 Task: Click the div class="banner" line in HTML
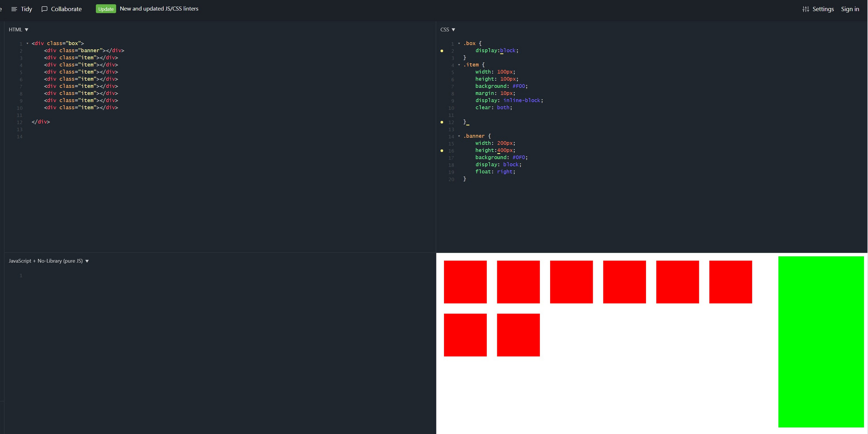pos(84,51)
